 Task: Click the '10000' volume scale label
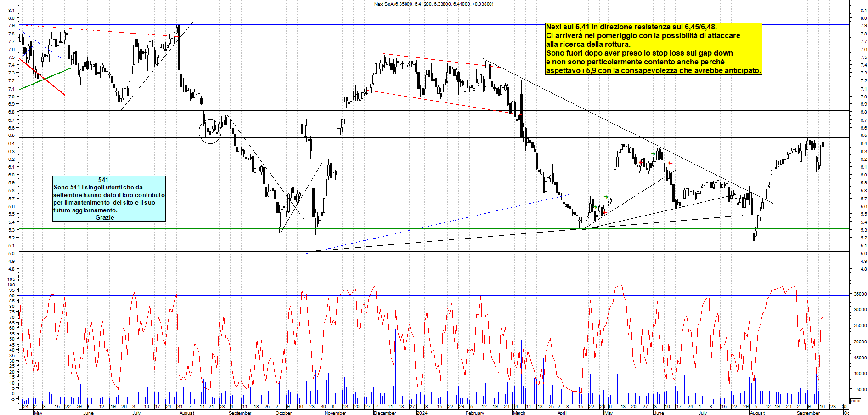click(860, 374)
